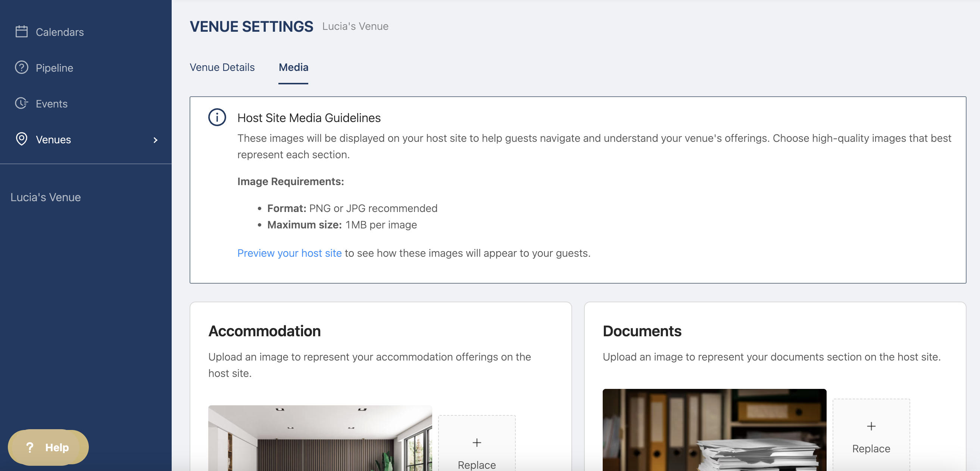Screen dimensions: 980x471
Task: Click the Pipeline question-circle icon
Action: (21, 67)
